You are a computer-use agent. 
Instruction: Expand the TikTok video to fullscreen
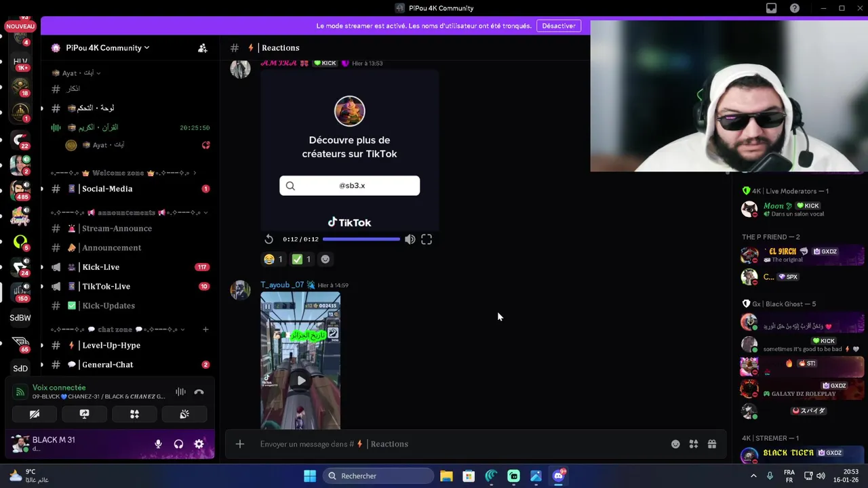[x=427, y=239]
